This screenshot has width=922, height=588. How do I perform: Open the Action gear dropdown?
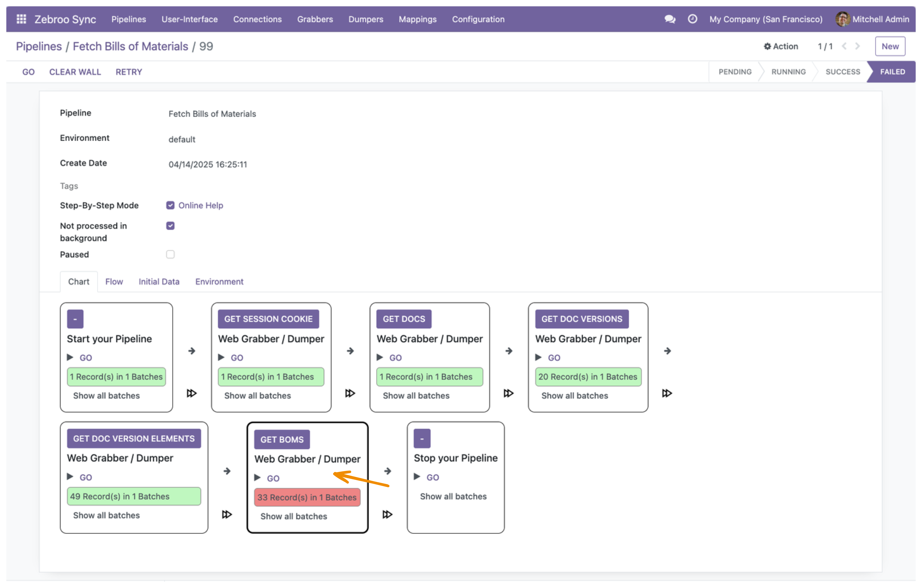pyautogui.click(x=781, y=46)
